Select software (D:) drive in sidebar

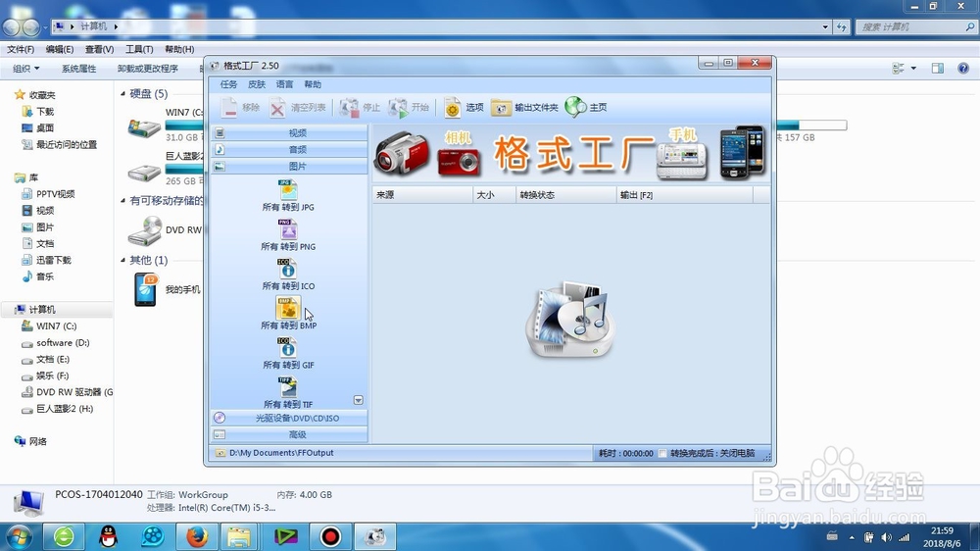click(x=63, y=343)
